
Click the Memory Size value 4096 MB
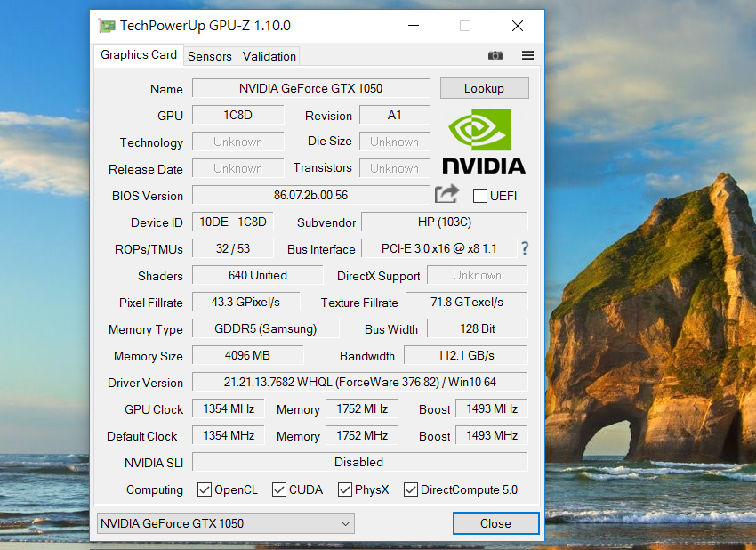(x=248, y=355)
